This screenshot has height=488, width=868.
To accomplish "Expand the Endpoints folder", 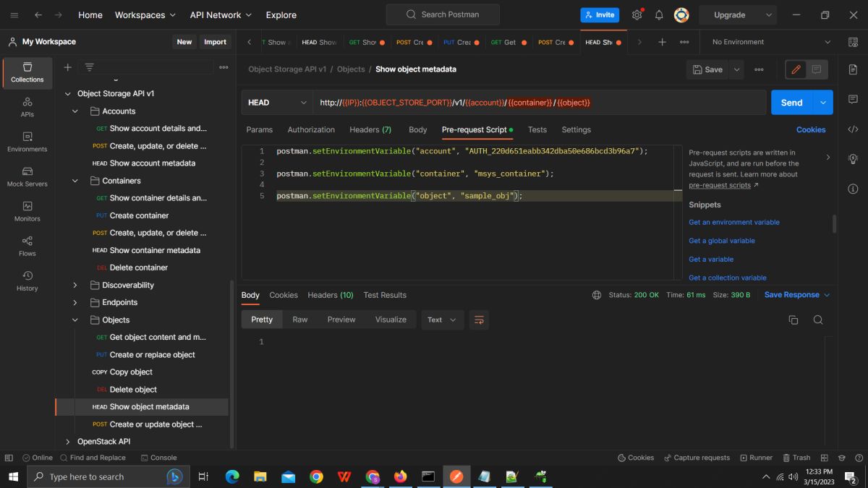I will point(75,302).
